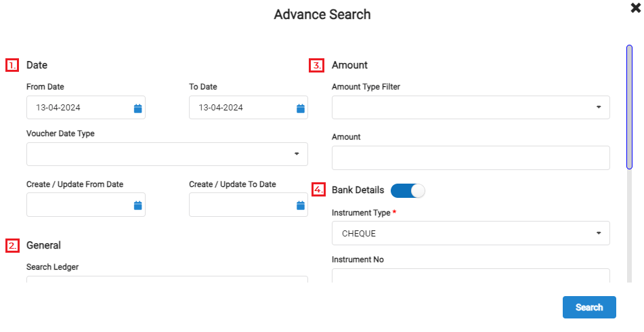This screenshot has width=644, height=332.
Task: Click the Amount field label above the input
Action: [x=346, y=137]
